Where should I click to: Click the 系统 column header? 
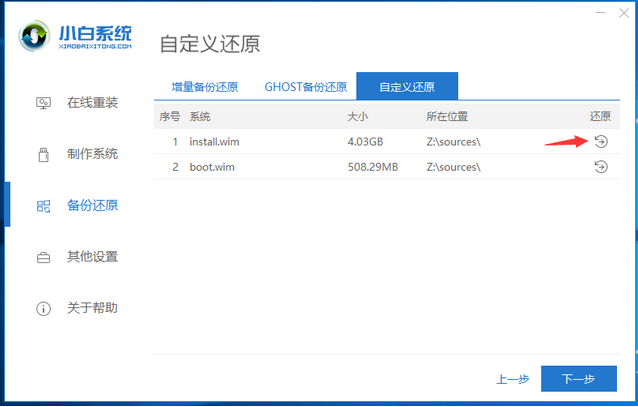click(199, 117)
